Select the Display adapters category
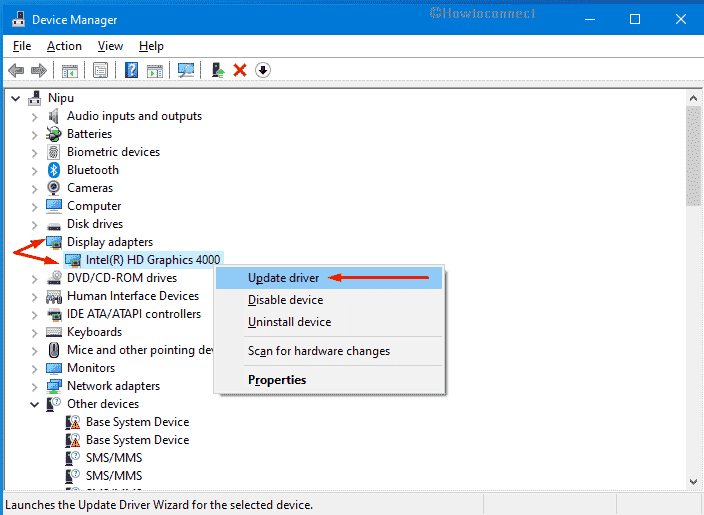Viewport: 704px width, 515px height. [110, 242]
